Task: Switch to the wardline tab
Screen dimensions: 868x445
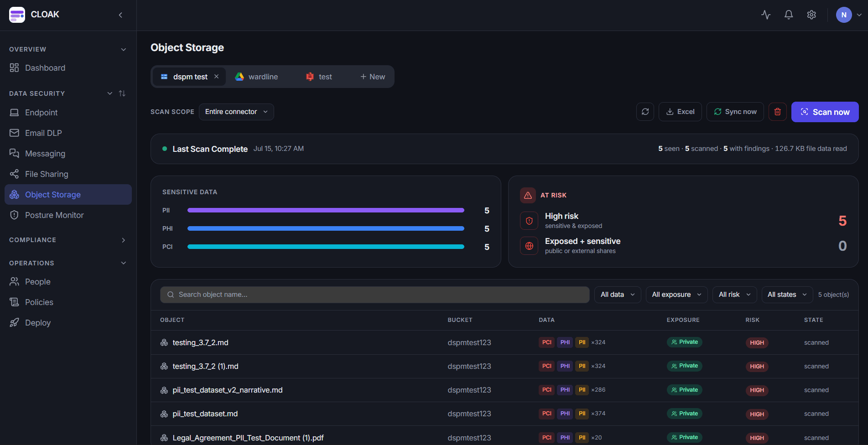Action: click(x=256, y=77)
